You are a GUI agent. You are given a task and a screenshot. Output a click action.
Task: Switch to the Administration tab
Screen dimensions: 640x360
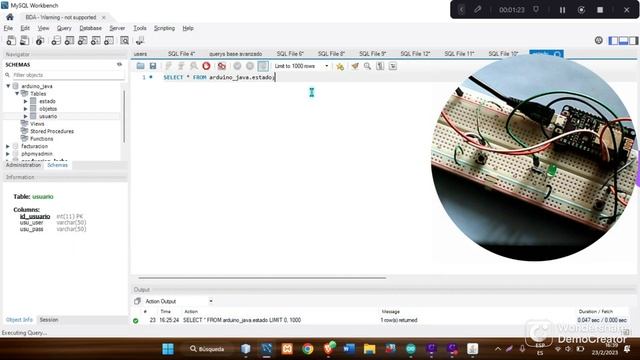tap(23, 165)
